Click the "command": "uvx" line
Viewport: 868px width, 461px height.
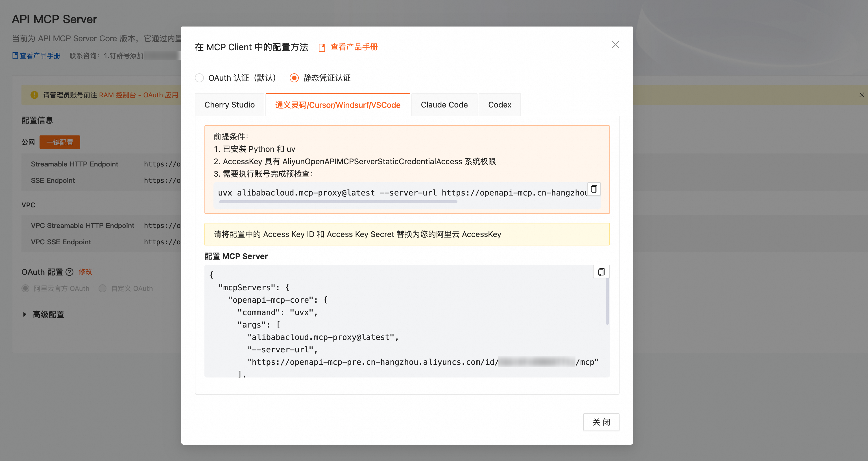click(x=277, y=313)
